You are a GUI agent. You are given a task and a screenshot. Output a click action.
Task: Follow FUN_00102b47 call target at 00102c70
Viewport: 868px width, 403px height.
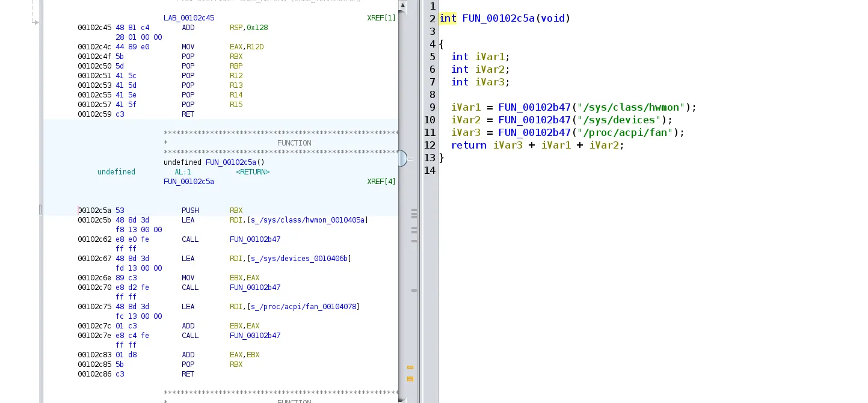(255, 288)
